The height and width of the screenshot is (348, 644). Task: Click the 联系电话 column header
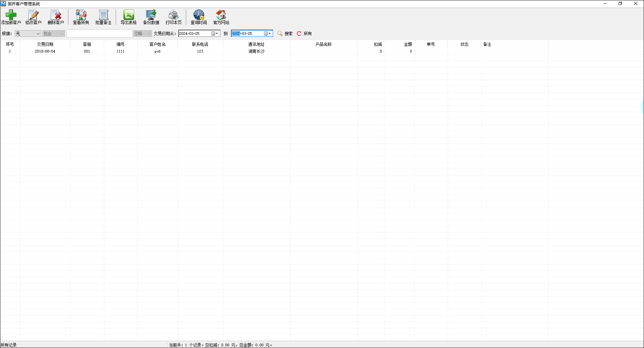pos(200,44)
